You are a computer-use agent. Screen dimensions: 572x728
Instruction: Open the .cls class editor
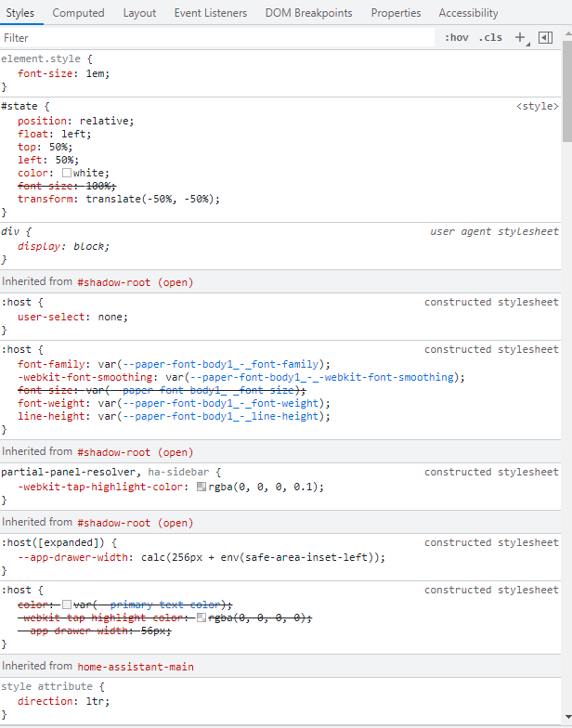point(490,37)
